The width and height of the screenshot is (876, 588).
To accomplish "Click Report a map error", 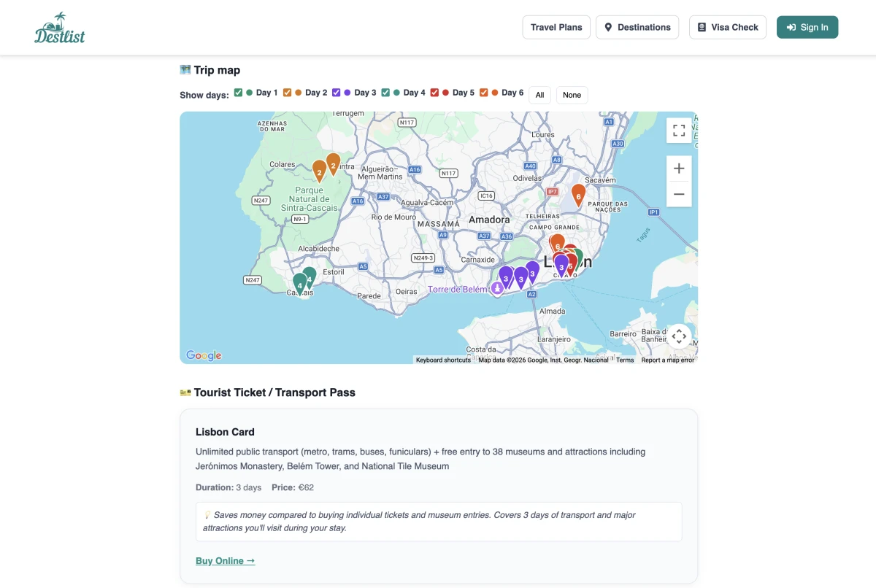I will [x=668, y=360].
